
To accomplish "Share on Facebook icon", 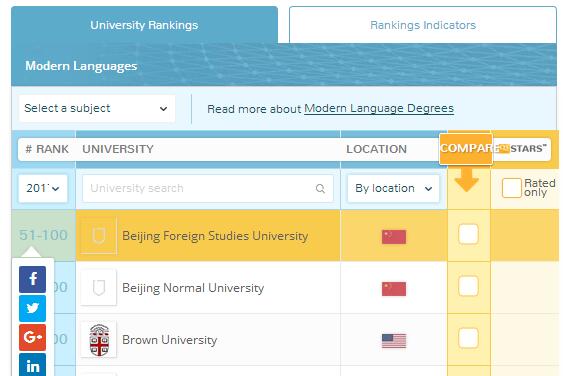I will click(x=33, y=279).
